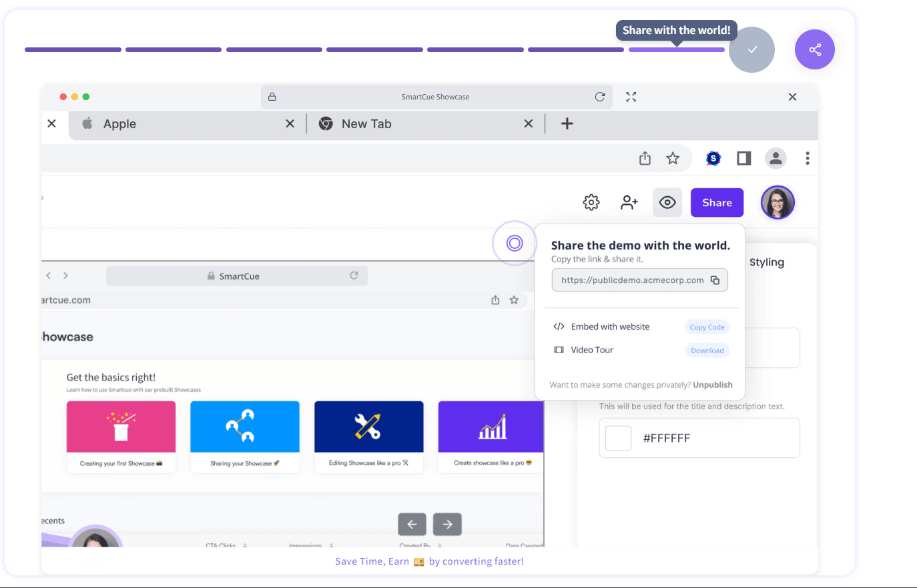Click inner browser star bookmark icon
Image resolution: width=917 pixels, height=588 pixels.
514,300
